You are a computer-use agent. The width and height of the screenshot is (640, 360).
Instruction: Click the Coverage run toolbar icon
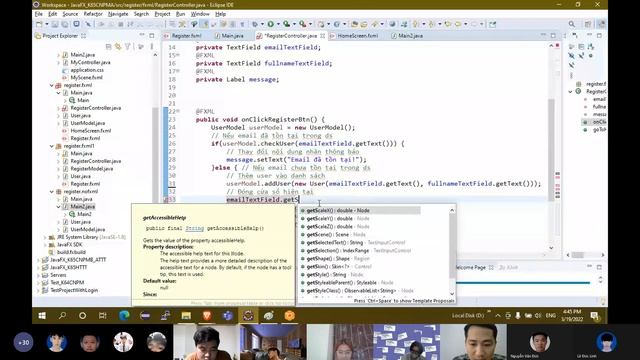[287, 24]
